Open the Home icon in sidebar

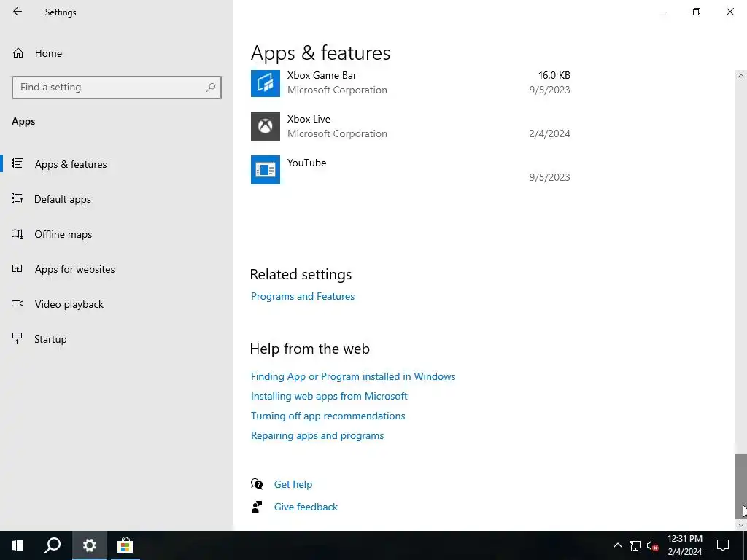(x=18, y=52)
